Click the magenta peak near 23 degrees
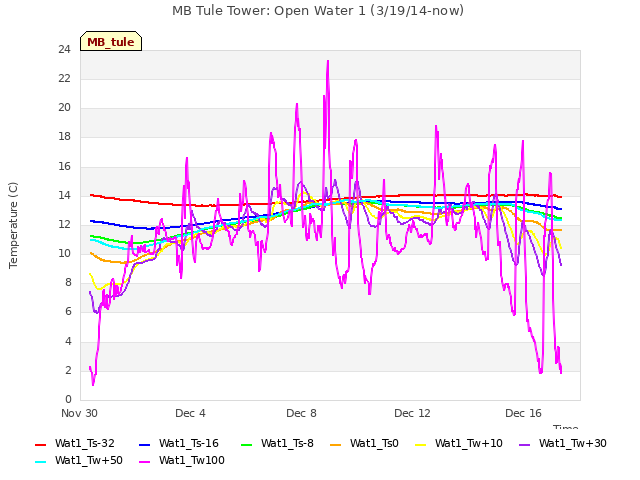Screen dimensions: 640x480 [328, 62]
